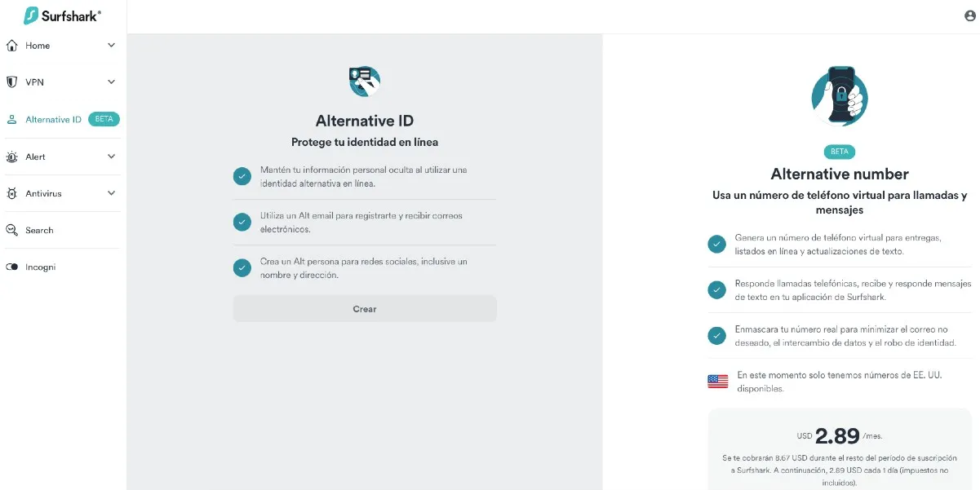The image size is (980, 490).
Task: Expand the Antivirus menu chevron
Action: click(111, 193)
